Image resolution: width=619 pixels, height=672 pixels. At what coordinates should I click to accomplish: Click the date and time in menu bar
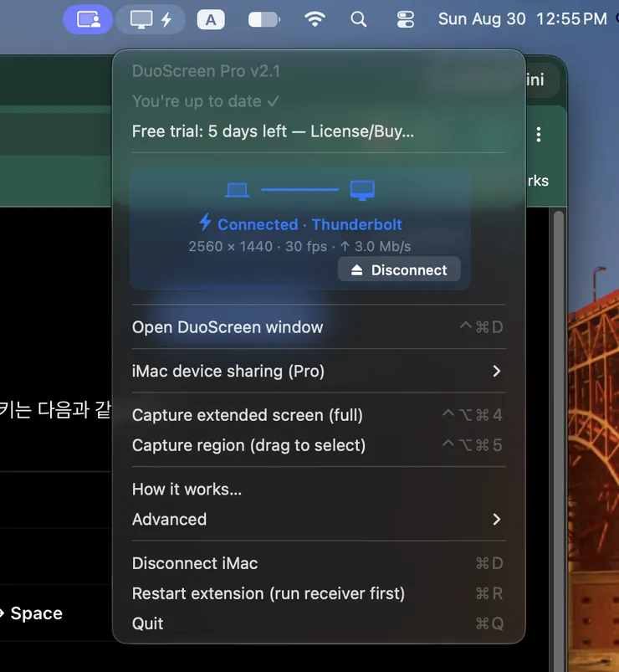(523, 19)
